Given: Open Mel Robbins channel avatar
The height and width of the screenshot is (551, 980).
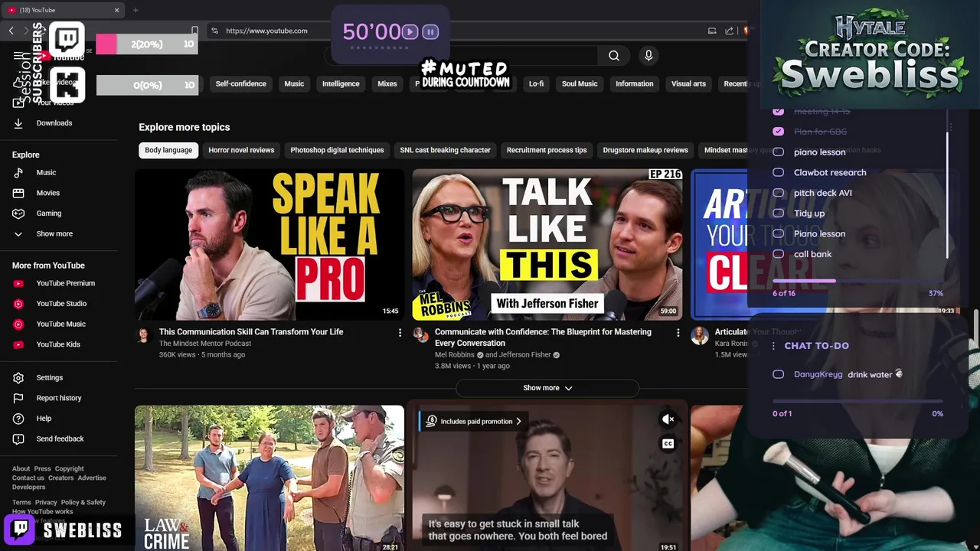Looking at the screenshot, I should point(420,335).
